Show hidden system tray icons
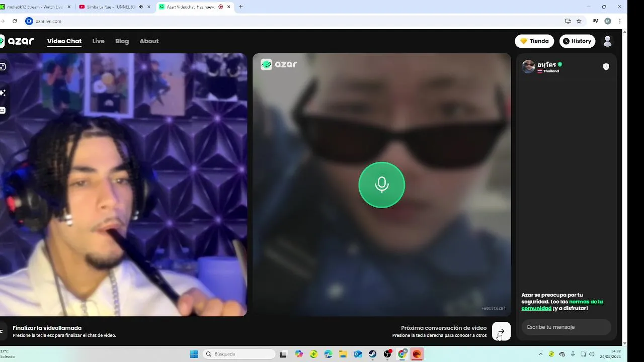This screenshot has width=644, height=362. point(541,354)
